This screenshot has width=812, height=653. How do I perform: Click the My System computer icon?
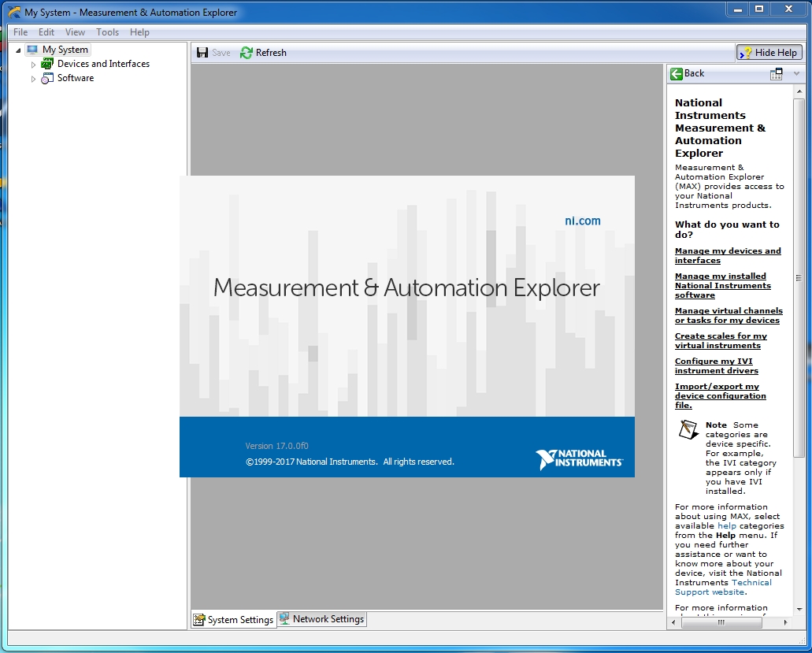32,50
